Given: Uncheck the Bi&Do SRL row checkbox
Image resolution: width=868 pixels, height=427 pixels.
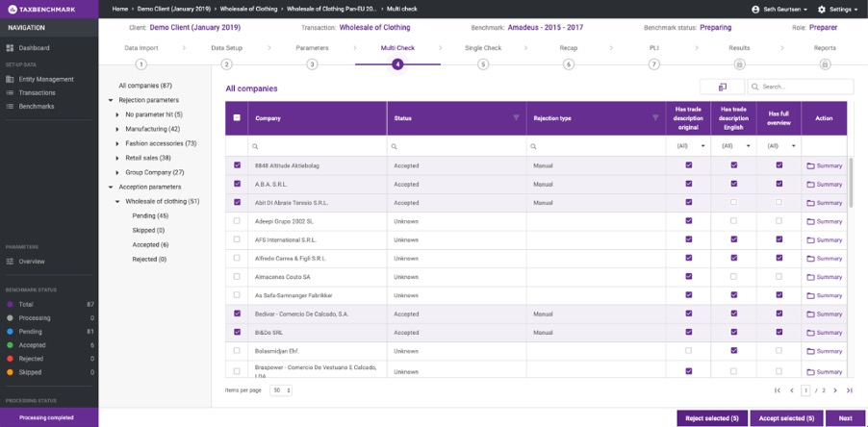Looking at the screenshot, I should click(x=237, y=332).
